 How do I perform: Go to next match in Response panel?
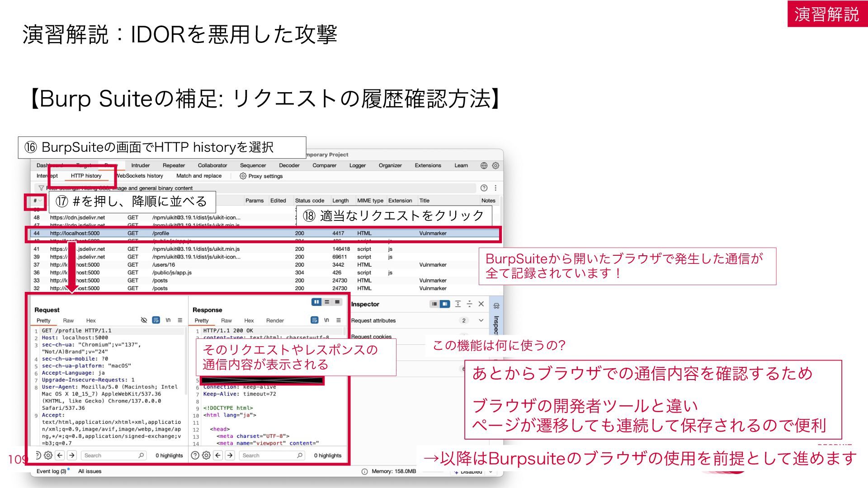click(230, 455)
